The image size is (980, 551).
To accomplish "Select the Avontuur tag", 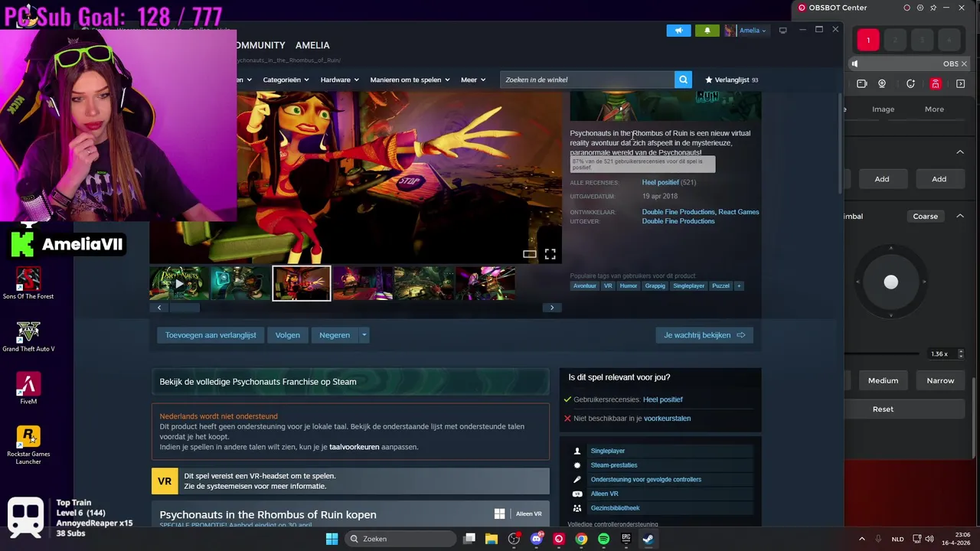I will (x=585, y=286).
